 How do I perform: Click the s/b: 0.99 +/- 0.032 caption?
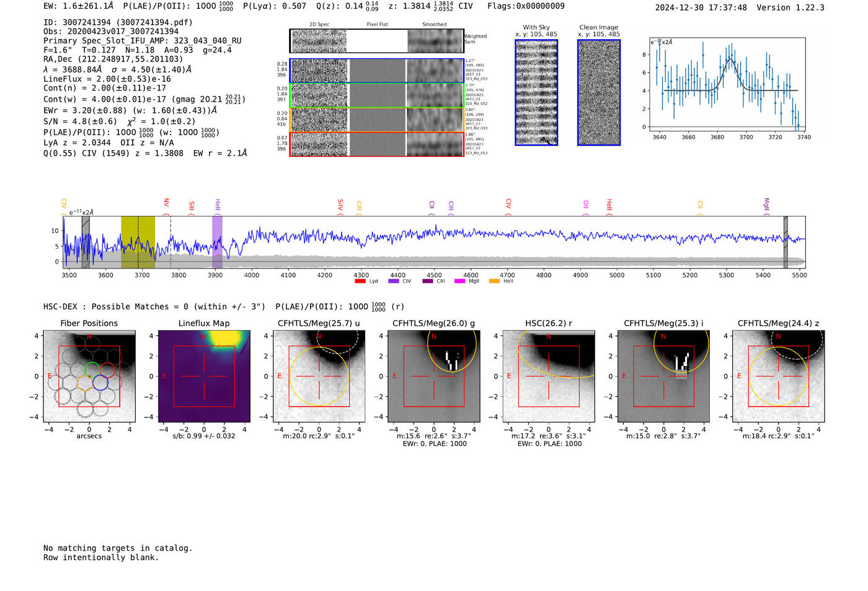(x=204, y=436)
